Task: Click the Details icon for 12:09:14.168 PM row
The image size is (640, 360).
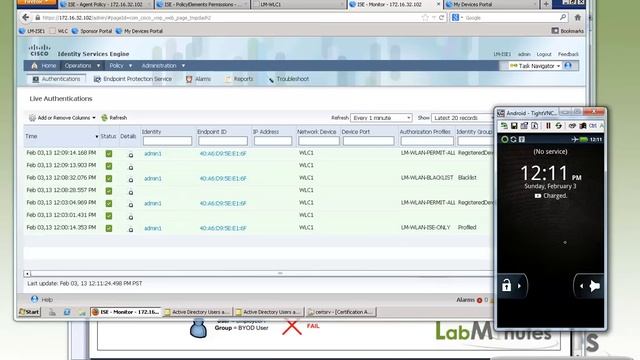Action: [131, 155]
